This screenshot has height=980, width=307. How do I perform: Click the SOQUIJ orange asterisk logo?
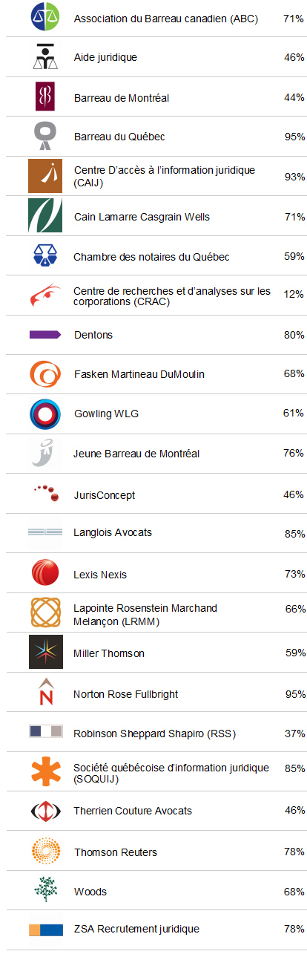click(45, 771)
